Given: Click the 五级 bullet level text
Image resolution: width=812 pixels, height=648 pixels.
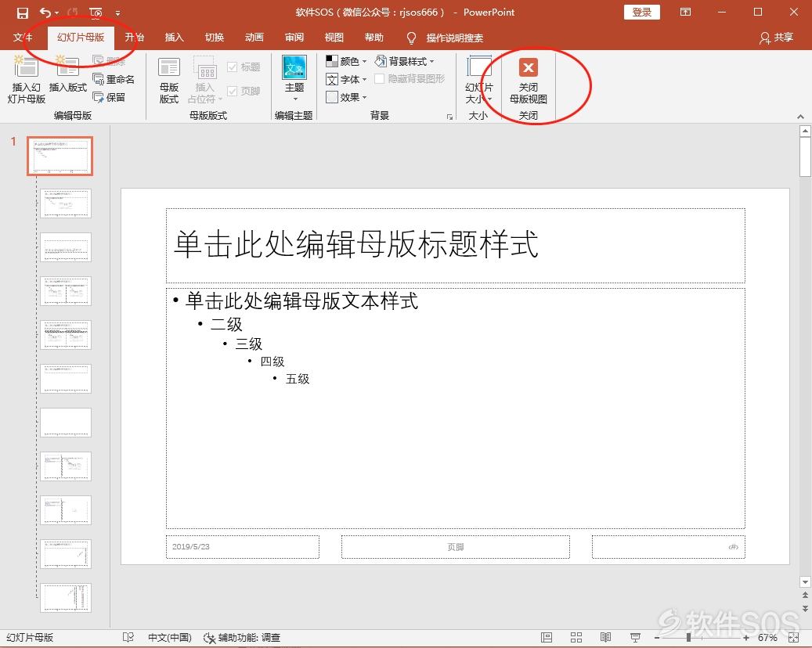Looking at the screenshot, I should 298,379.
